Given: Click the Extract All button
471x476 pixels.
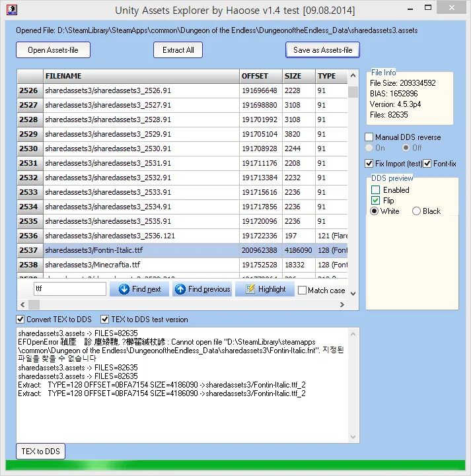Looking at the screenshot, I should (178, 50).
